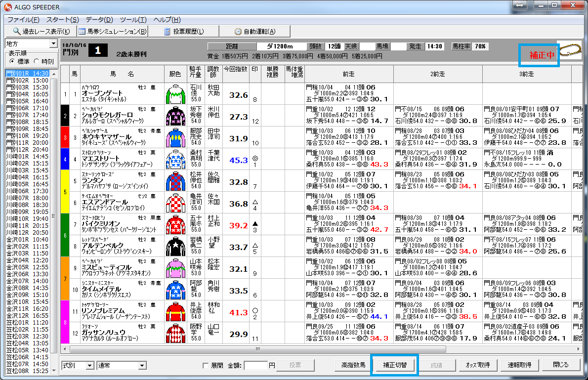Click the 前走 column header
The height and width of the screenshot is (380, 588).
(x=349, y=74)
